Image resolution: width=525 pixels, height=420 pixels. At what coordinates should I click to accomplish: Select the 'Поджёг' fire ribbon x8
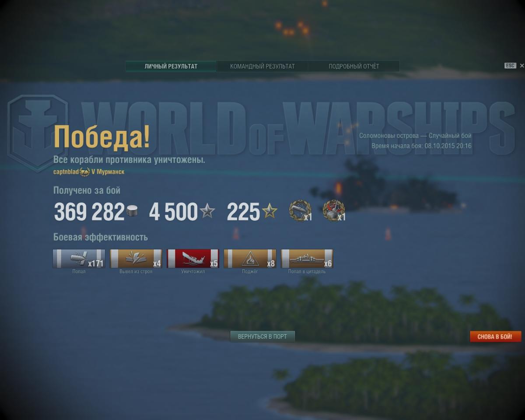[250, 259]
